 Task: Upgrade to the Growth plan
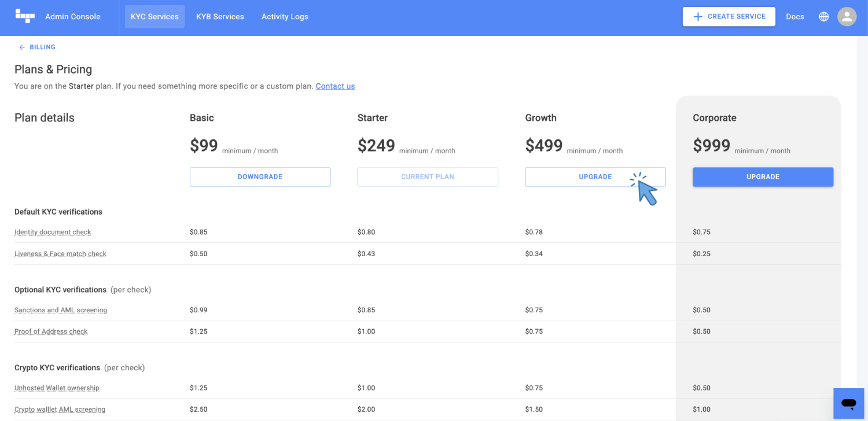click(595, 177)
